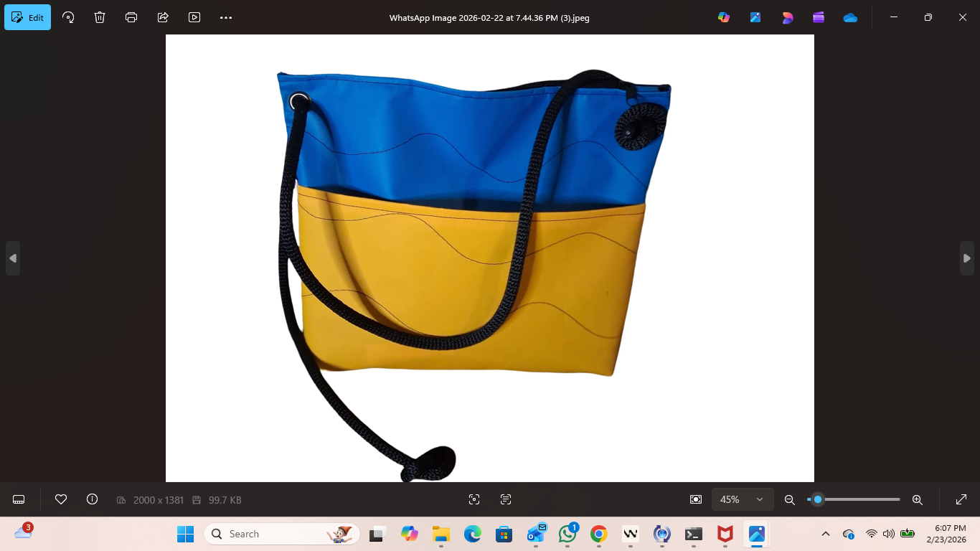The width and height of the screenshot is (980, 551).
Task: Print the image using printer icon
Action: pos(131,17)
